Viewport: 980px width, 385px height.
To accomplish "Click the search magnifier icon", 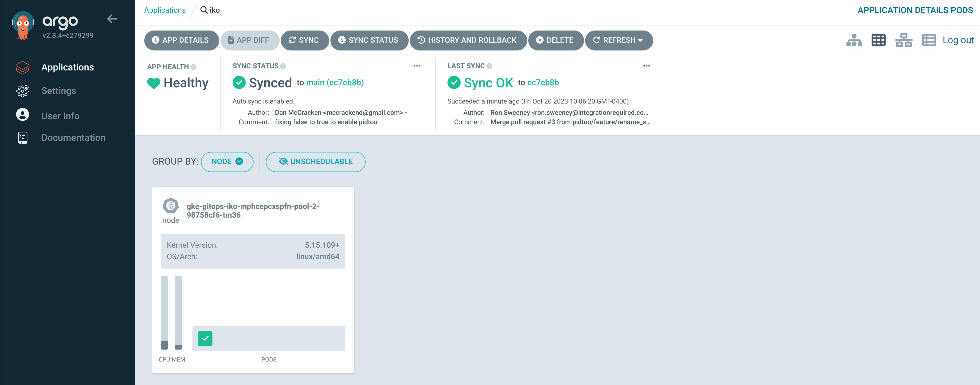I will (x=204, y=10).
